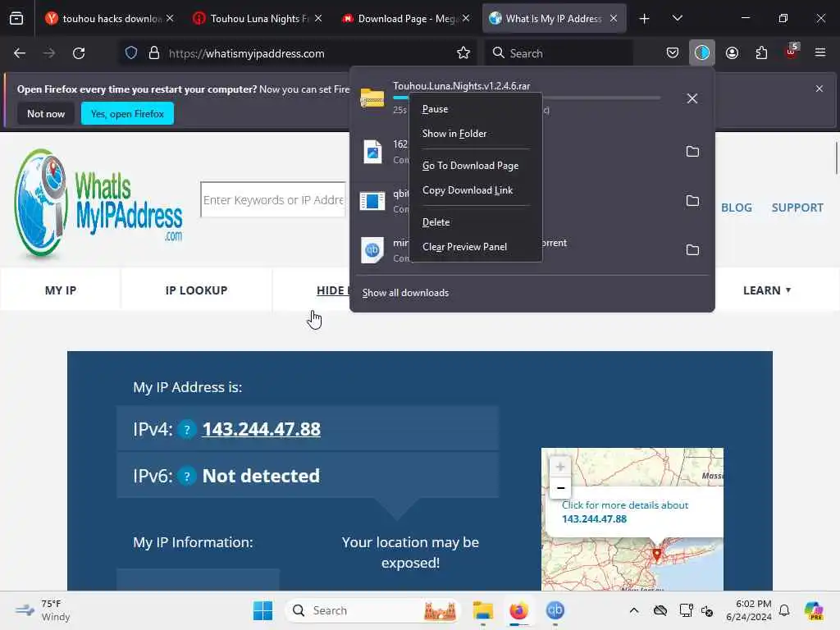Viewport: 840px width, 630px height.
Task: Cancel the Touhou.Luna.Nights rar download
Action: (x=692, y=98)
